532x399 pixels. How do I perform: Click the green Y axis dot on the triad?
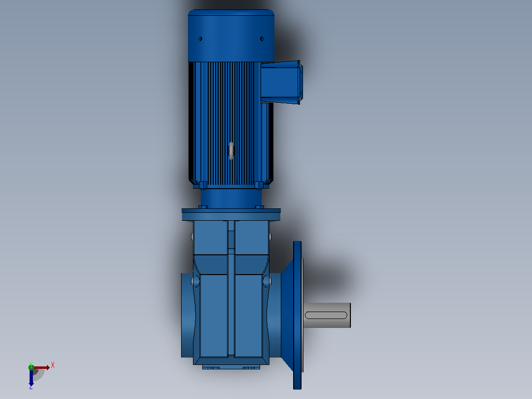pos(31,367)
